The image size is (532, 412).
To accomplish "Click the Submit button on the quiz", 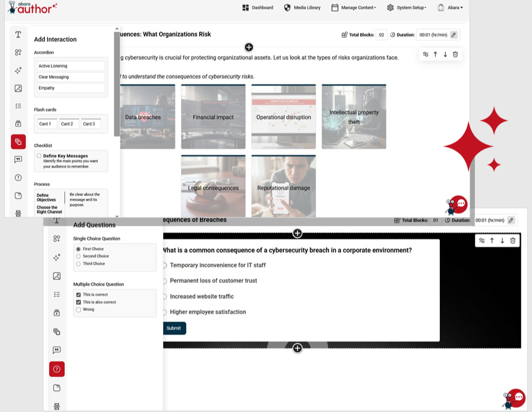I will pos(174,328).
